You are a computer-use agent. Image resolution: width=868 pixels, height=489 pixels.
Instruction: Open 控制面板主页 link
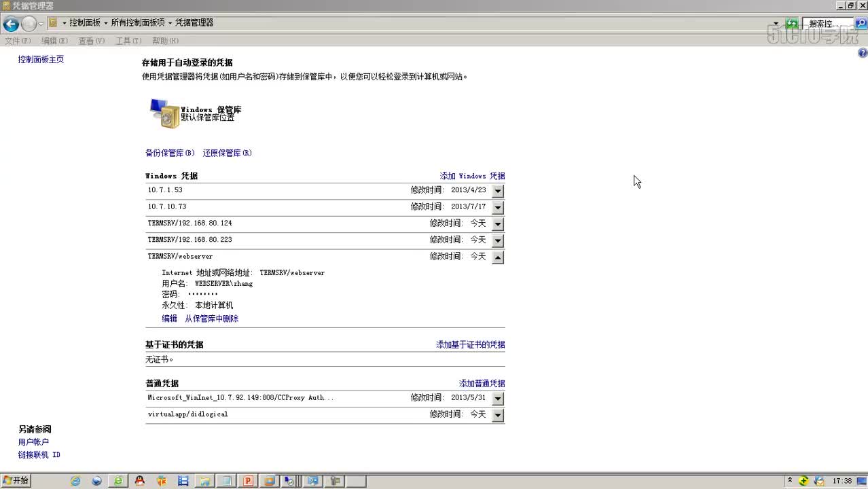point(41,60)
